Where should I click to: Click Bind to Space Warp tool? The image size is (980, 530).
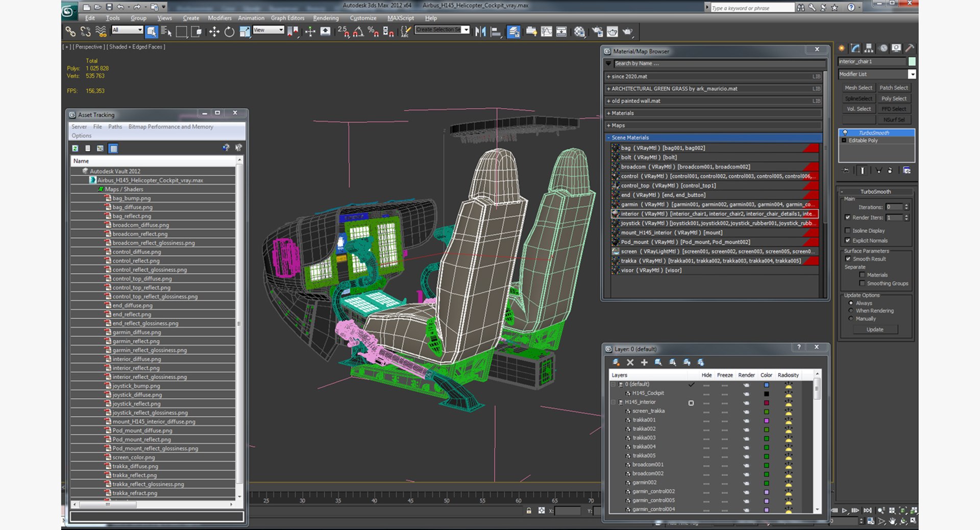pos(101,32)
